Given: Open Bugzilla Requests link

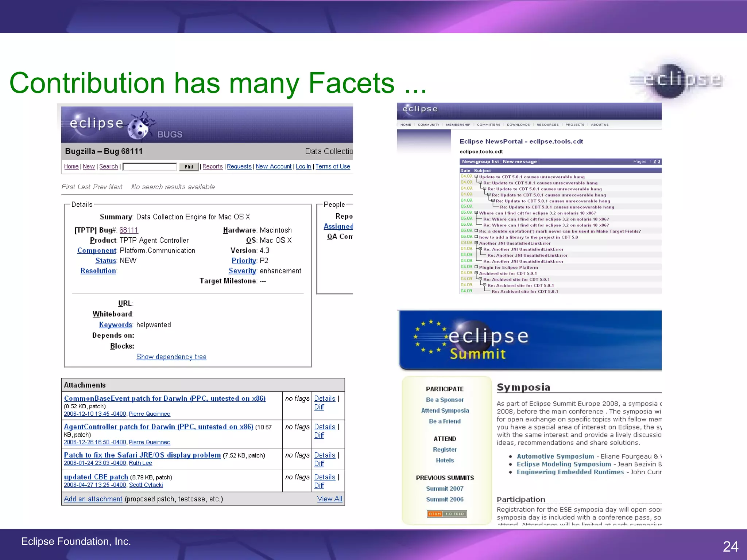Looking at the screenshot, I should pyautogui.click(x=239, y=166).
